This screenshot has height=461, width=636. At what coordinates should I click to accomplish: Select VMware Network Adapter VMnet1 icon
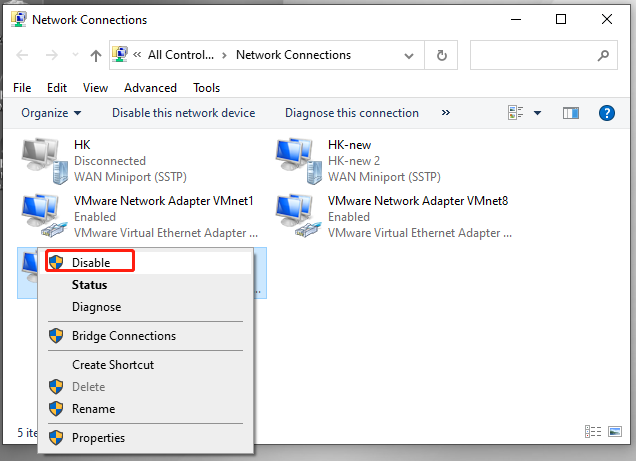coord(43,216)
